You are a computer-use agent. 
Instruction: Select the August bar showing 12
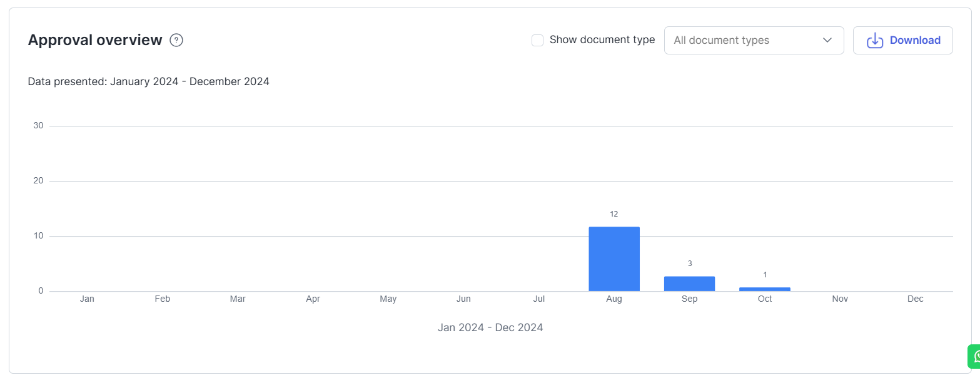coord(614,259)
